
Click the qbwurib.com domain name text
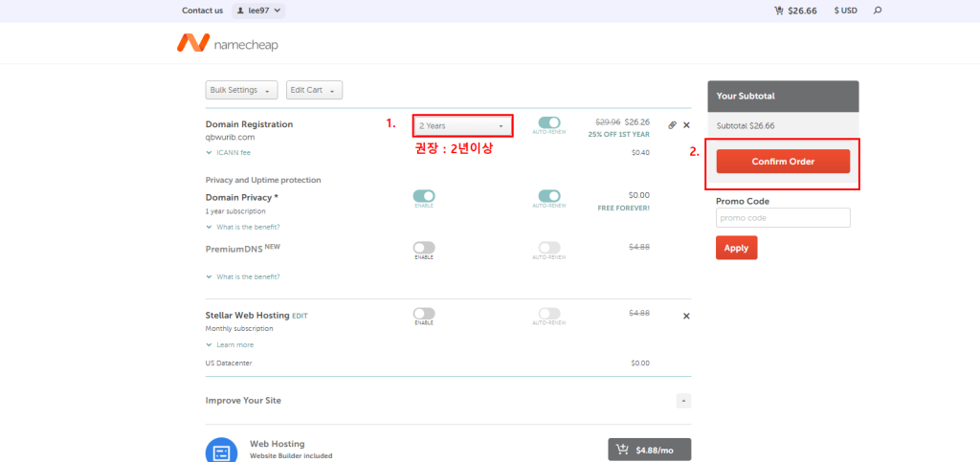(230, 138)
